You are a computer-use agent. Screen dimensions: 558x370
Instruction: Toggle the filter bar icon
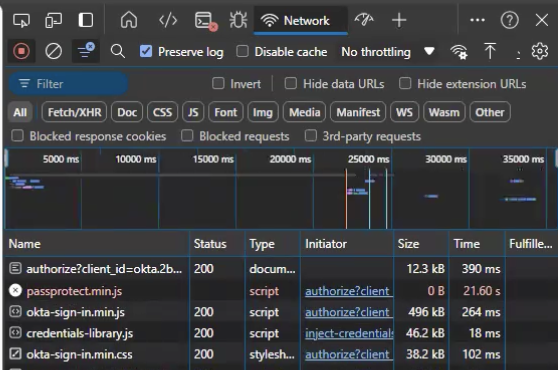click(x=86, y=51)
